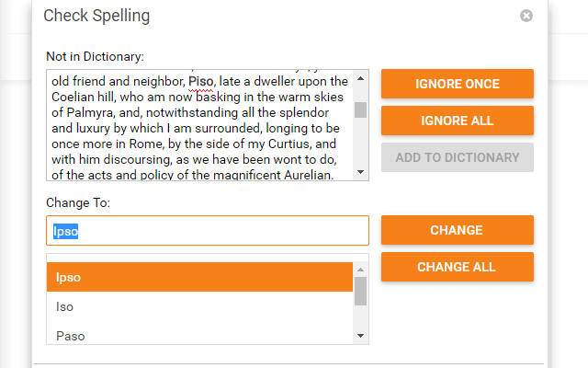This screenshot has height=368, width=588.
Task: Click the Ignore All button
Action: point(457,121)
